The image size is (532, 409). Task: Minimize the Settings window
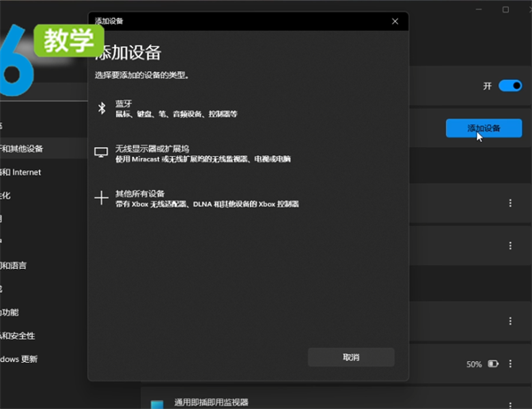[480, 9]
